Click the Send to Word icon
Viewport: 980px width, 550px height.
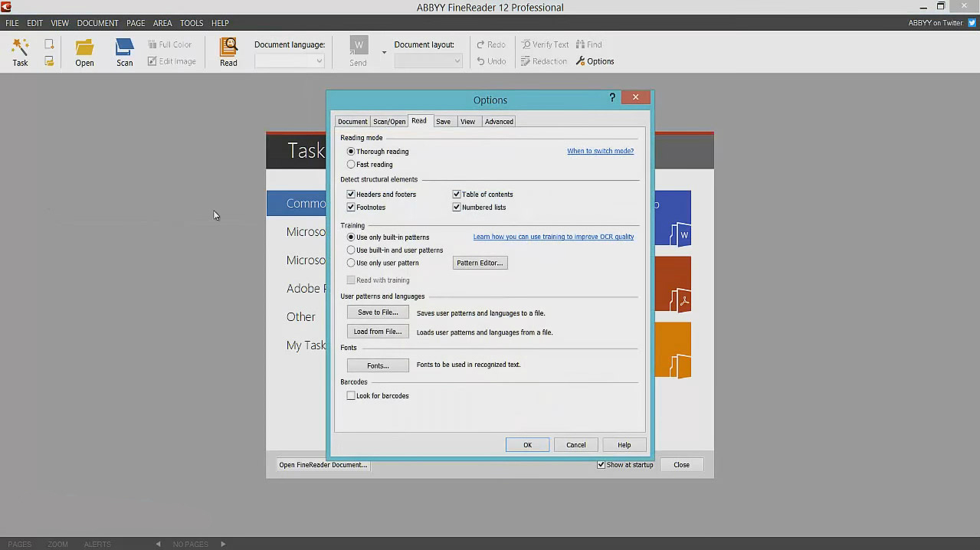click(358, 46)
